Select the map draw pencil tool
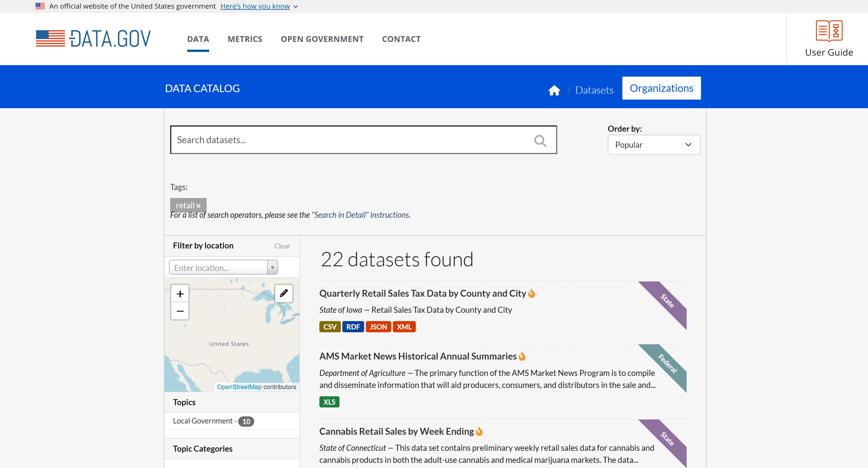This screenshot has width=868, height=468. pyautogui.click(x=283, y=294)
